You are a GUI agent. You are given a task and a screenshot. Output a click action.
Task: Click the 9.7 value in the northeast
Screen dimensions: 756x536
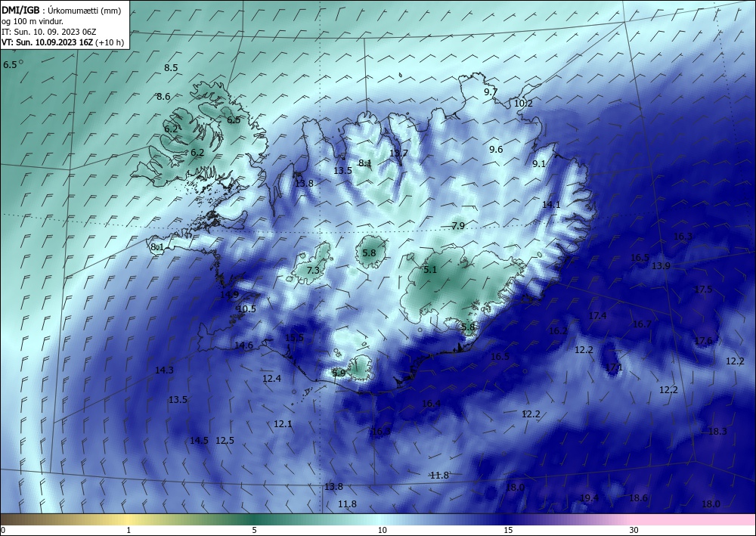pos(491,92)
